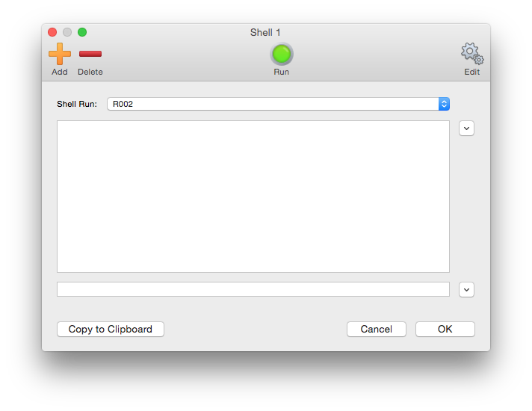The height and width of the screenshot is (411, 532).
Task: Click the red Delete minus icon
Action: (x=90, y=54)
